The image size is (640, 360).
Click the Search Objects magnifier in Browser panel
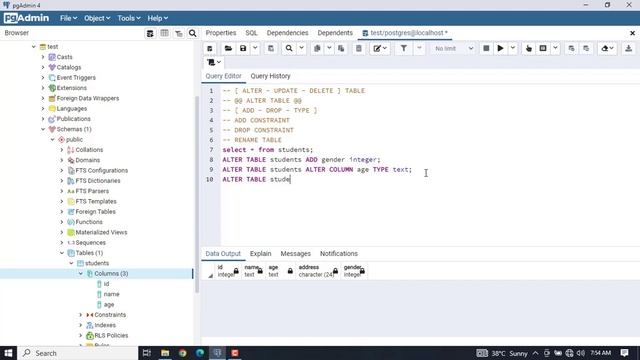click(193, 33)
